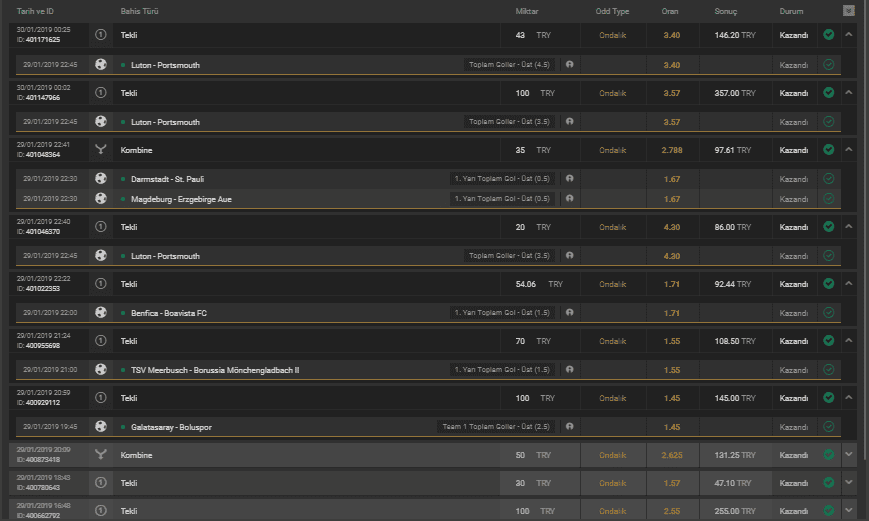This screenshot has height=521, width=869.
Task: Open the stats icon next to Benfica - Boavista FC market
Action: tap(570, 313)
